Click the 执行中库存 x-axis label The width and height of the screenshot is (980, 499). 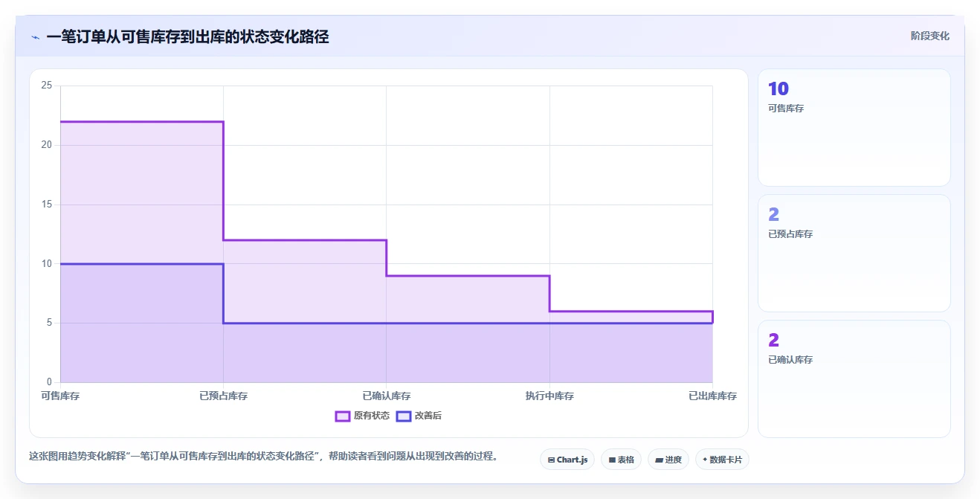(549, 396)
